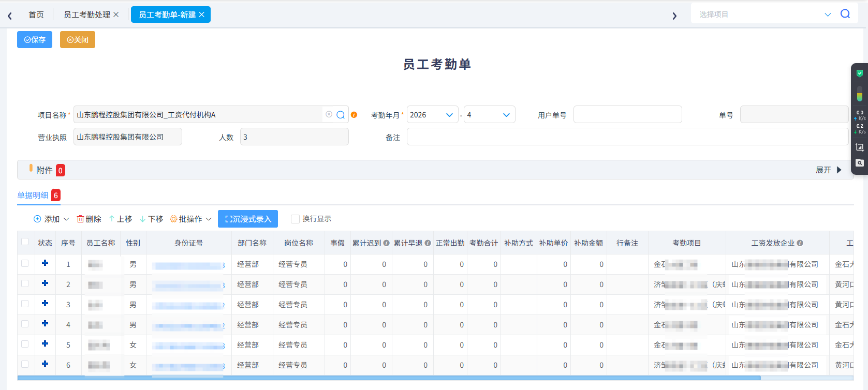Open the 添加 dropdown

[51, 219]
